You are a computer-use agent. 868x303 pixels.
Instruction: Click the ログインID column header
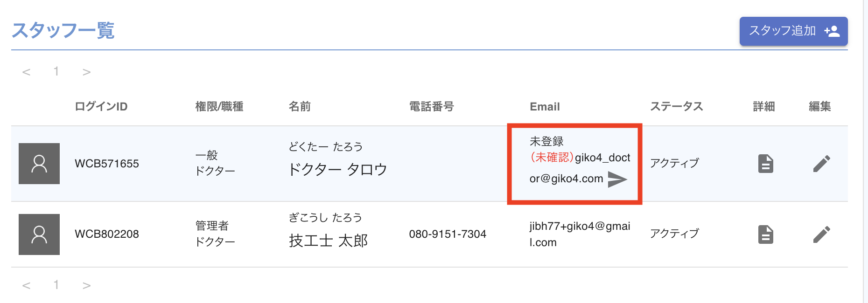coord(101,107)
